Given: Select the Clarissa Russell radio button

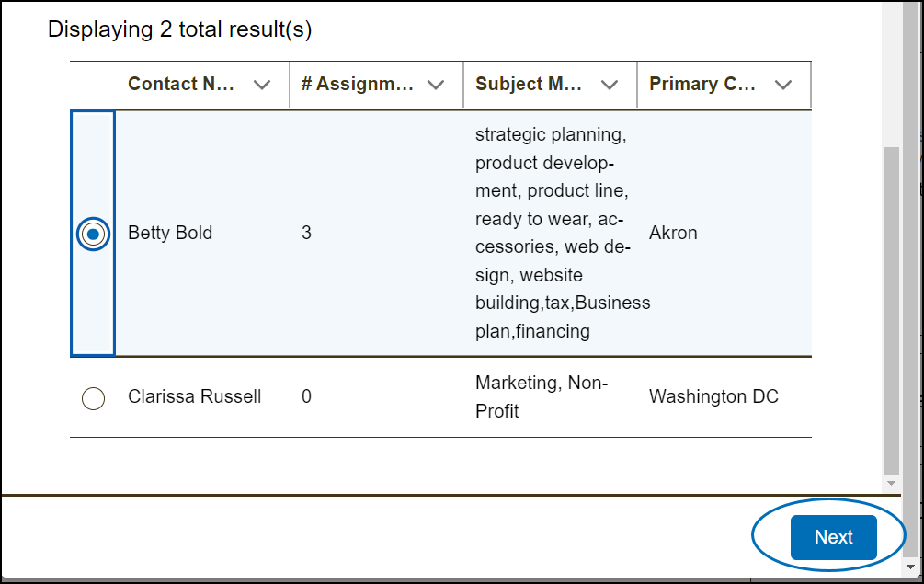Looking at the screenshot, I should coord(93,398).
